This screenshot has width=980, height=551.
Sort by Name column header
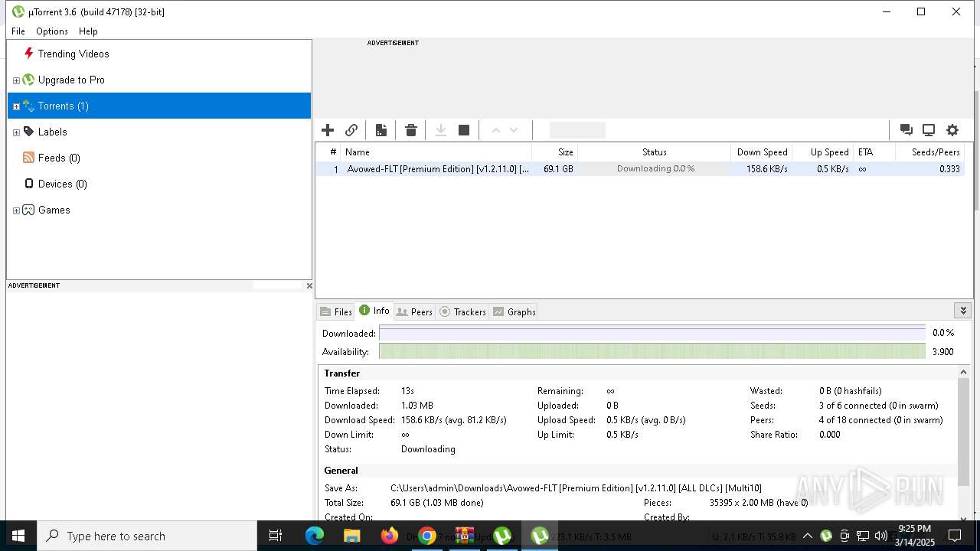(x=436, y=152)
